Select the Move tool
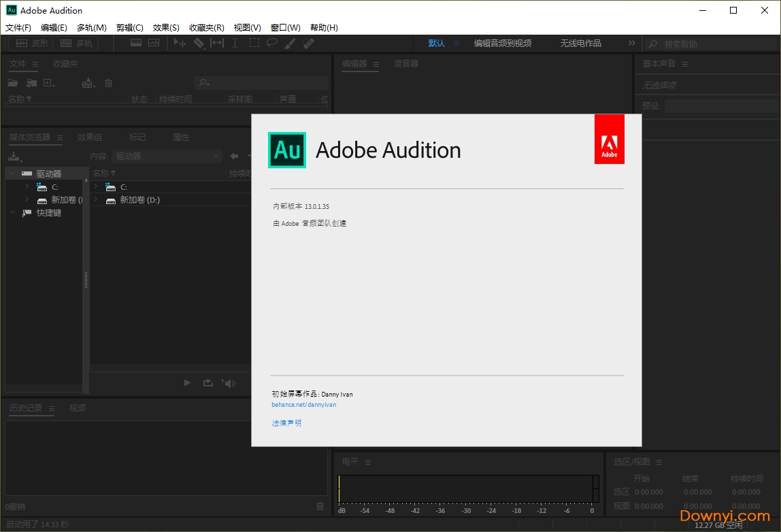The width and height of the screenshot is (781, 532). tap(180, 43)
